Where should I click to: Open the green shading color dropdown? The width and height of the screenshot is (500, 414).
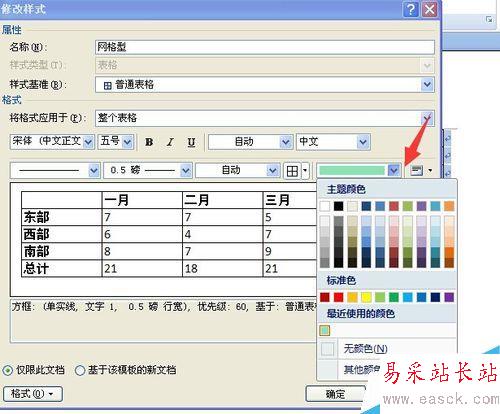(x=394, y=171)
